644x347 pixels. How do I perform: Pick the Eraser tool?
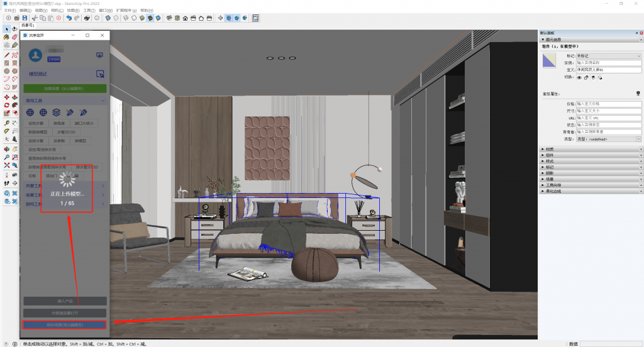click(15, 37)
